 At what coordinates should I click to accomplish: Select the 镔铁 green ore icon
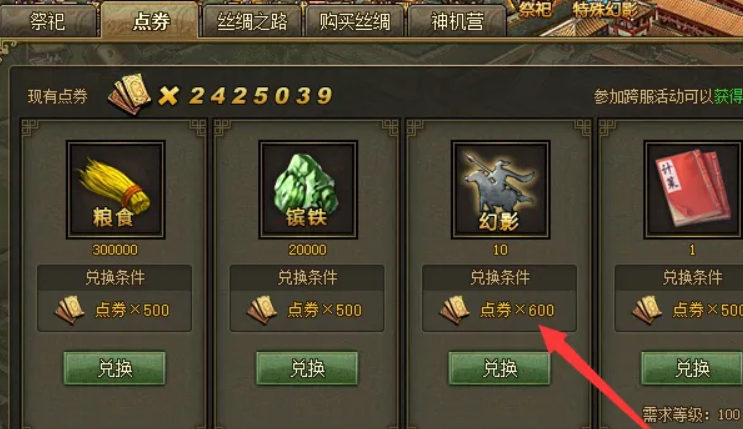tap(308, 190)
